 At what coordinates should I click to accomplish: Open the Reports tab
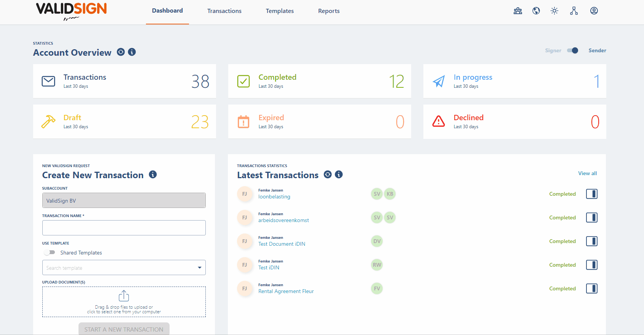click(x=329, y=11)
